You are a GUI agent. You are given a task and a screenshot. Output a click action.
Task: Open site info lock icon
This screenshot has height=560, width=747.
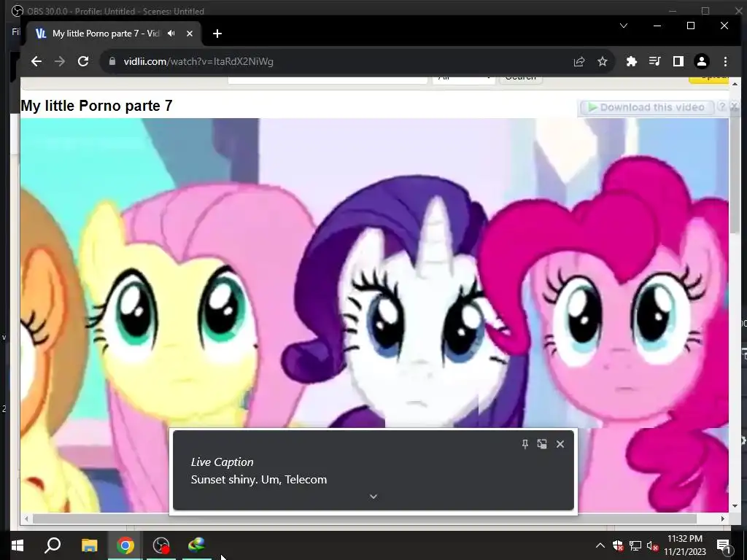pos(112,61)
